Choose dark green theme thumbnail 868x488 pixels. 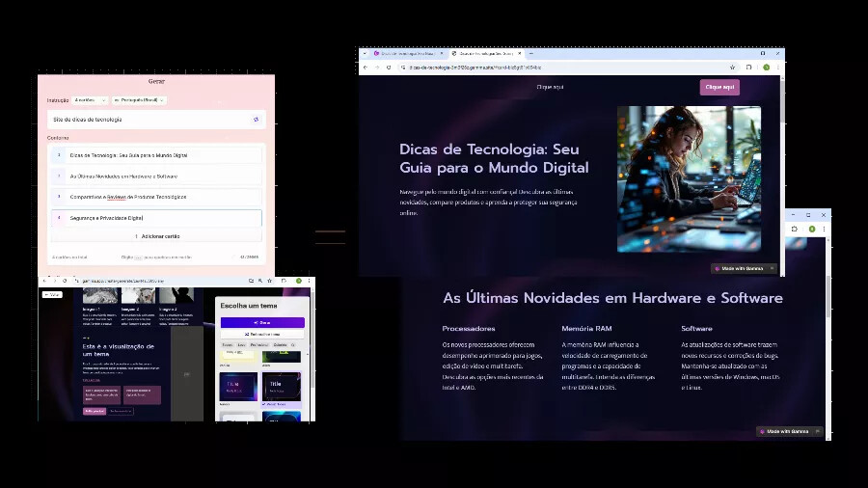pos(282,357)
